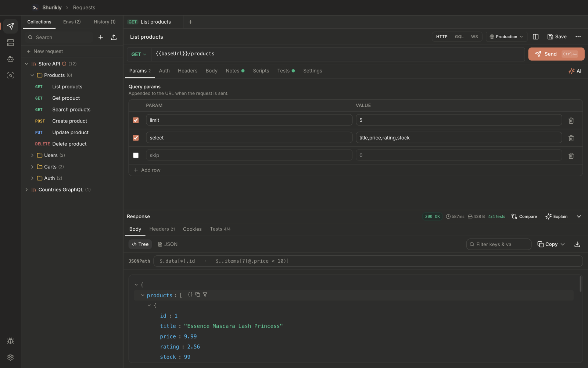Delete the skip param row
Screen dimensions: 588x368
tap(571, 156)
